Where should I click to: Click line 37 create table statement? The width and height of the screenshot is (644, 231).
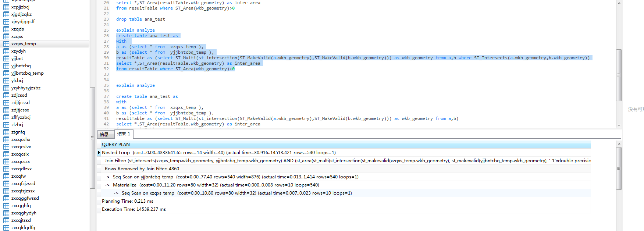coord(147,96)
